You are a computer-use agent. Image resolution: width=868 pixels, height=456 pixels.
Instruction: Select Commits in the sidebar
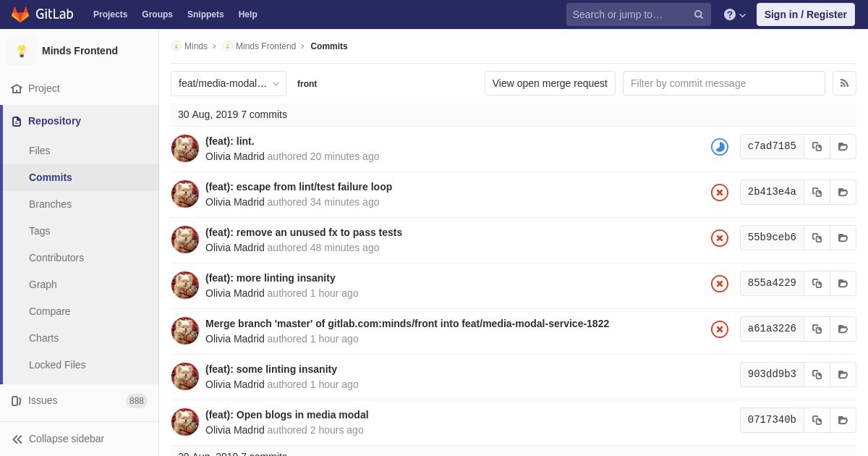[x=51, y=177]
